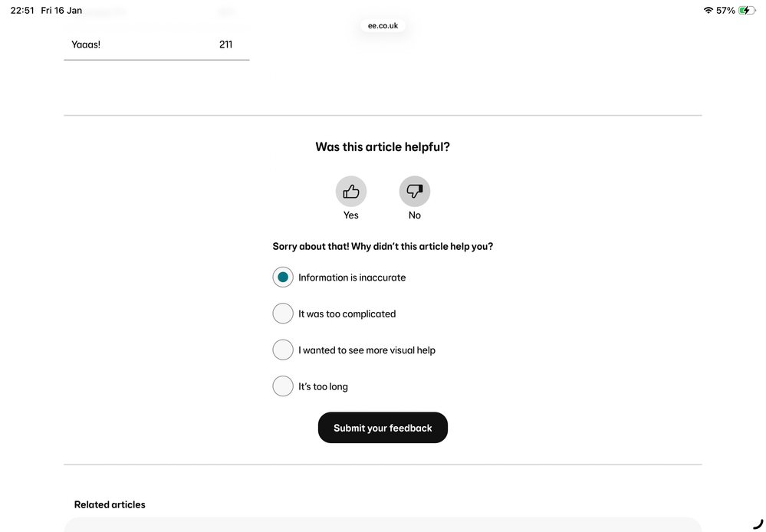Click the thumbs up icon for Yes
766x532 pixels.
pyautogui.click(x=350, y=190)
